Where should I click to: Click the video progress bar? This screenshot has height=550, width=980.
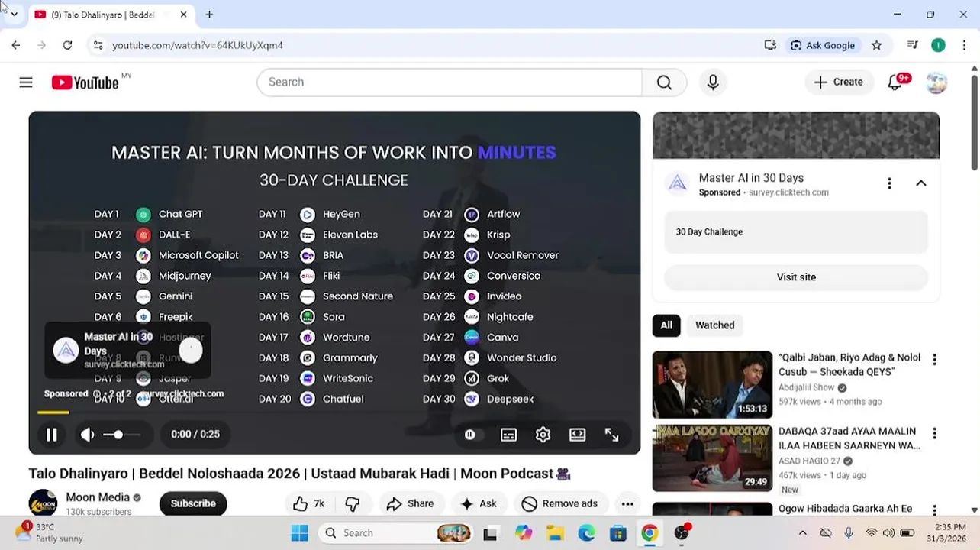pos(334,412)
